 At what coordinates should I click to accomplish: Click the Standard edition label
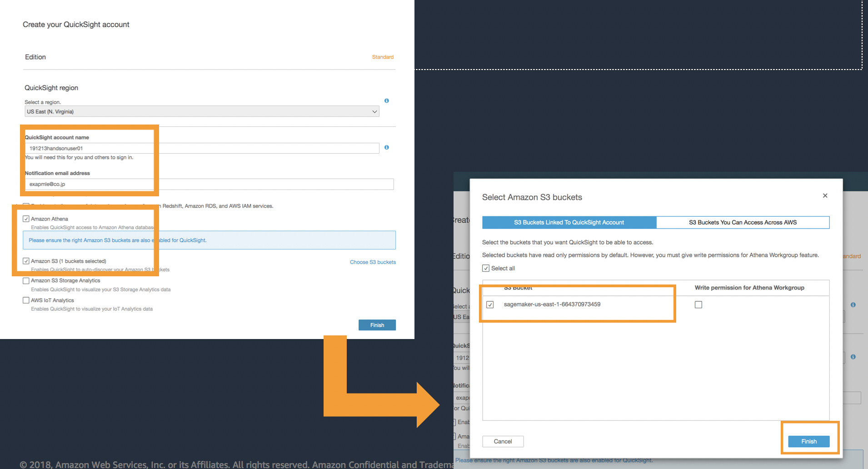383,57
